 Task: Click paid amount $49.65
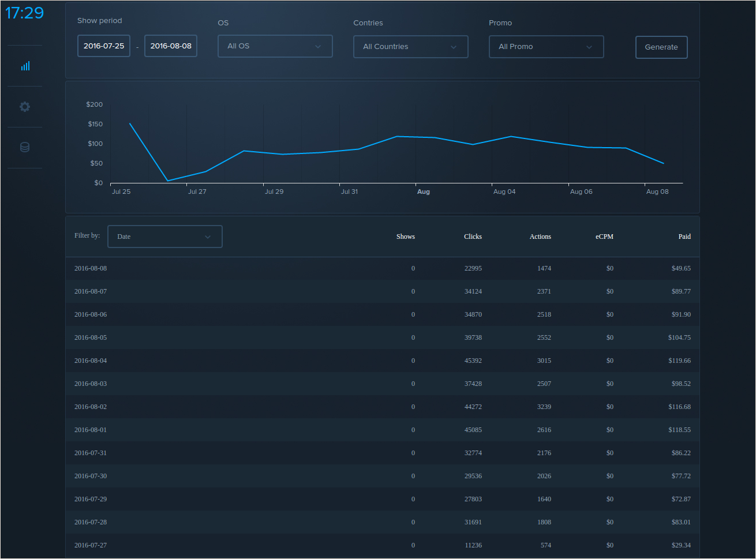681,268
